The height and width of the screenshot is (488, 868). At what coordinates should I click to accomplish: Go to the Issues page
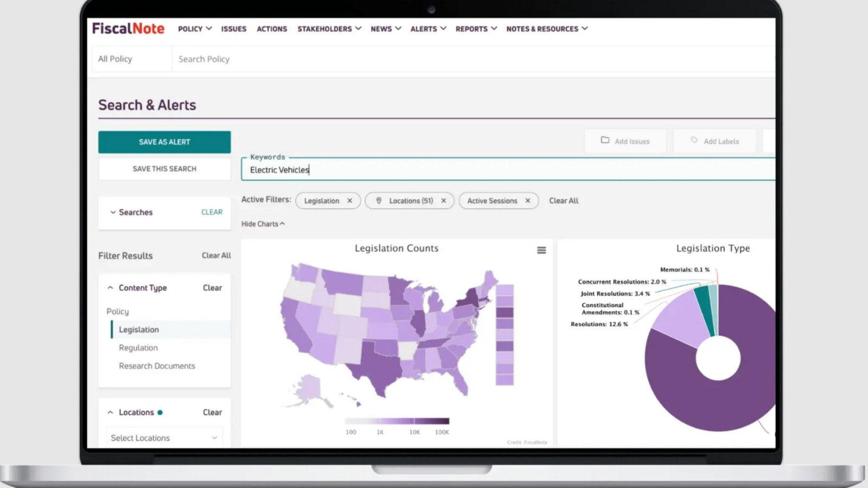tap(234, 29)
